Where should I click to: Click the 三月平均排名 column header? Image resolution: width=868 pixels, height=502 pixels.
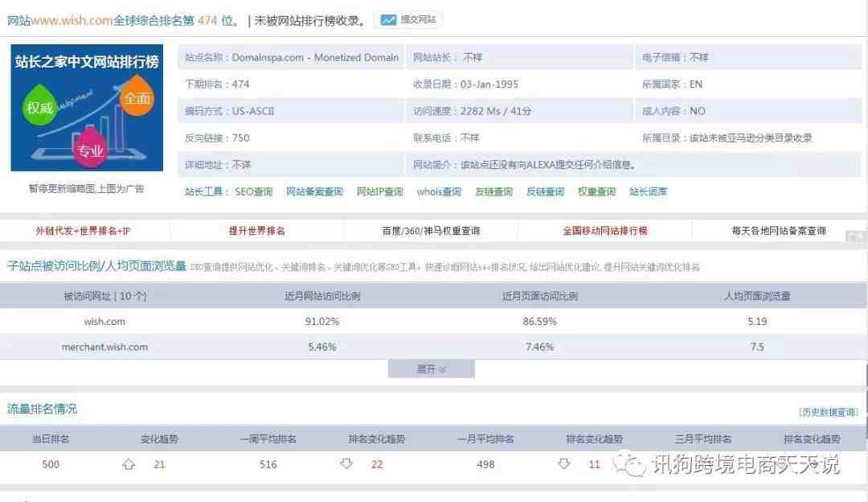pyautogui.click(x=703, y=438)
